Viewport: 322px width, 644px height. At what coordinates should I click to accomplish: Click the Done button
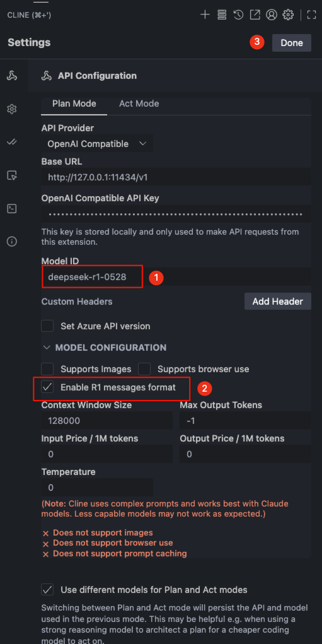(x=292, y=43)
